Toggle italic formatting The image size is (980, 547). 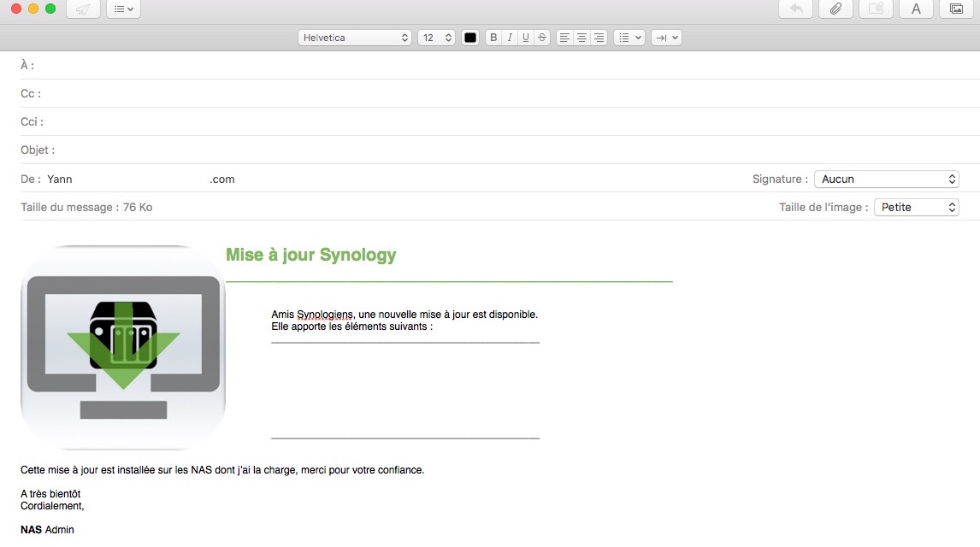[x=510, y=38]
